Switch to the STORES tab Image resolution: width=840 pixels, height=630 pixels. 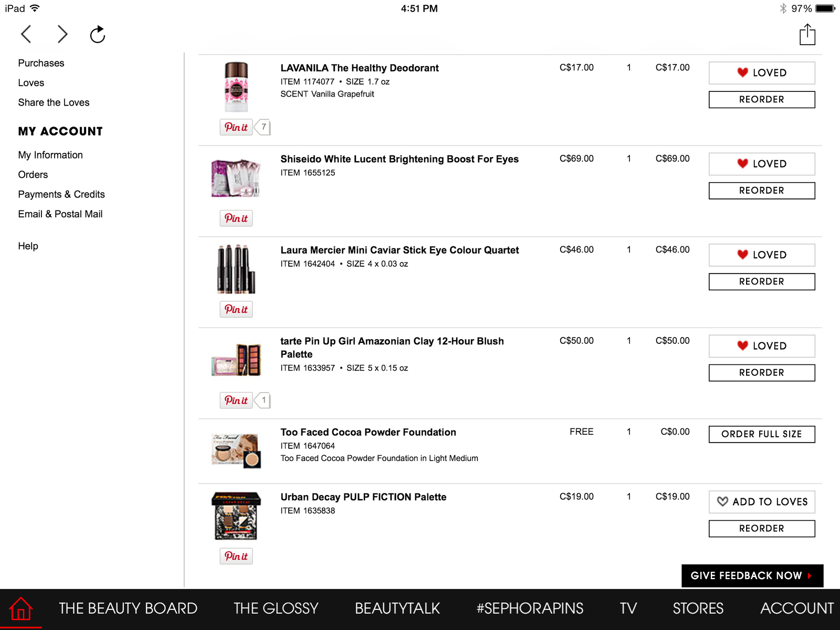coord(698,608)
